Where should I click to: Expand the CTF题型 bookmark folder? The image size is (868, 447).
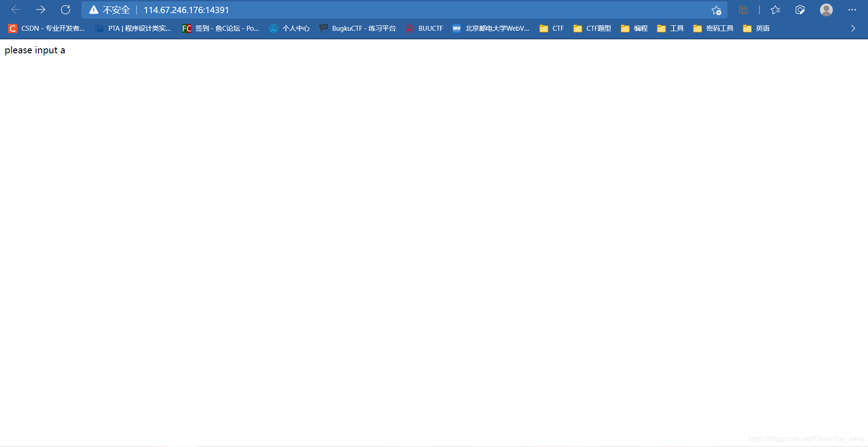point(592,28)
